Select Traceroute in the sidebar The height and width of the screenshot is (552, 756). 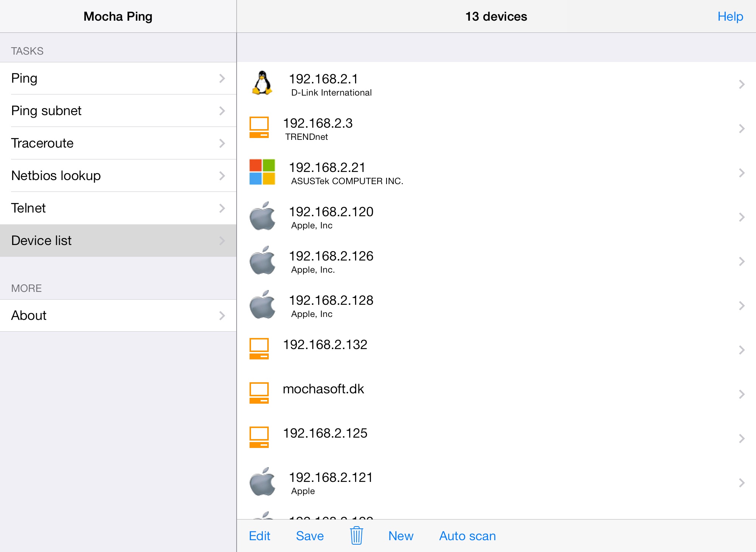[x=118, y=143]
